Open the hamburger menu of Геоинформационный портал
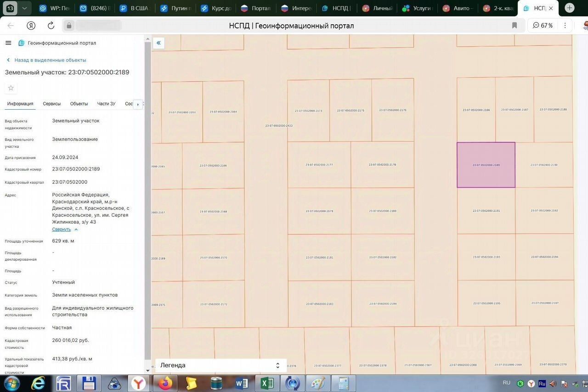 [8, 43]
